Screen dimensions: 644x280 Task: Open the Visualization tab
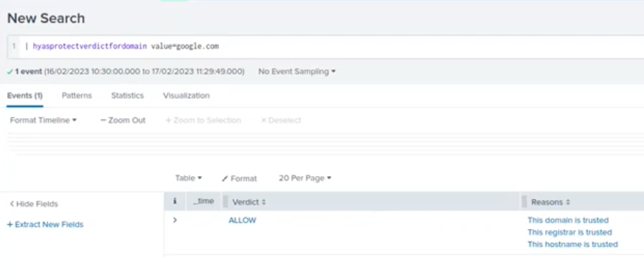186,95
